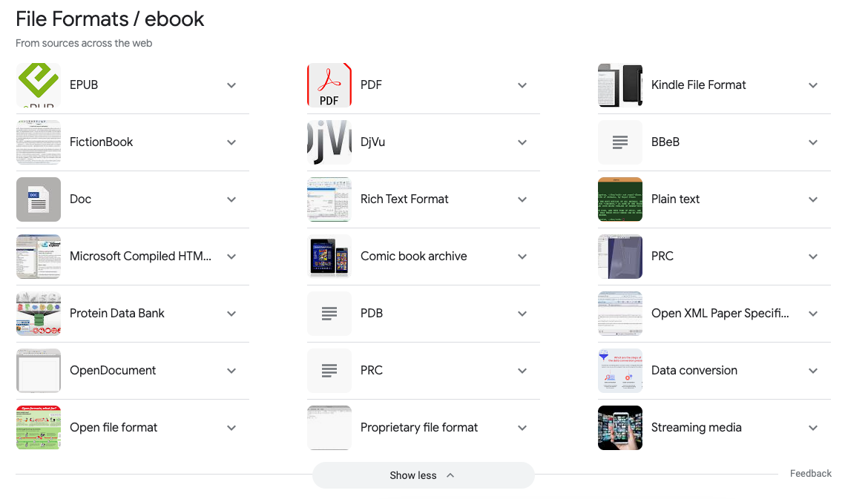
Task: Click the Plain text thumbnail
Action: point(620,199)
